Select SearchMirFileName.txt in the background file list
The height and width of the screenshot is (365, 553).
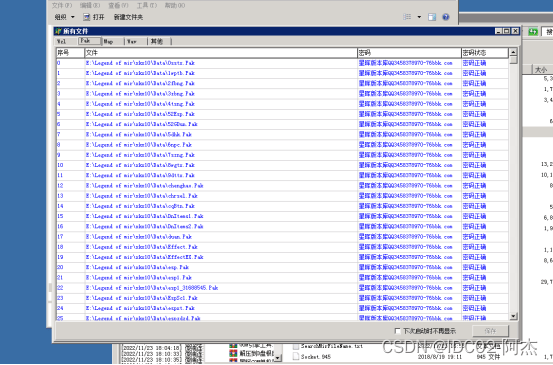pyautogui.click(x=332, y=346)
